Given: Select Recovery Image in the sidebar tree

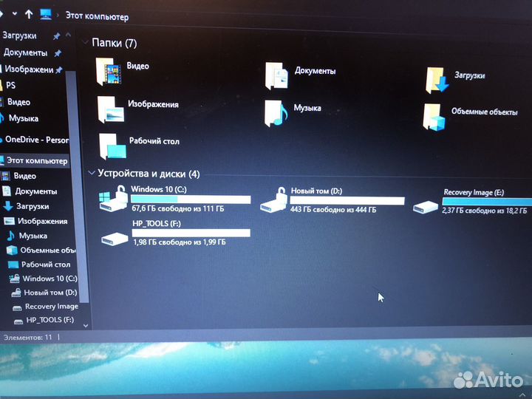Looking at the screenshot, I should (x=52, y=307).
